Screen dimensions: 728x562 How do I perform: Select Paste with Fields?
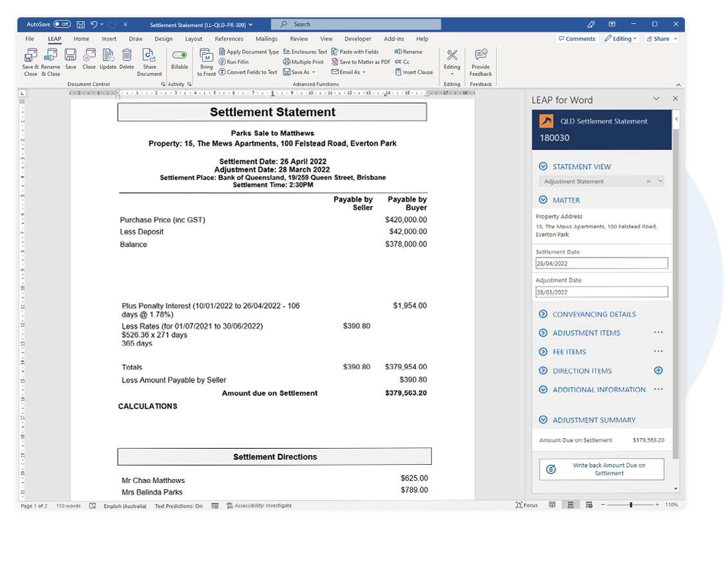coord(355,52)
